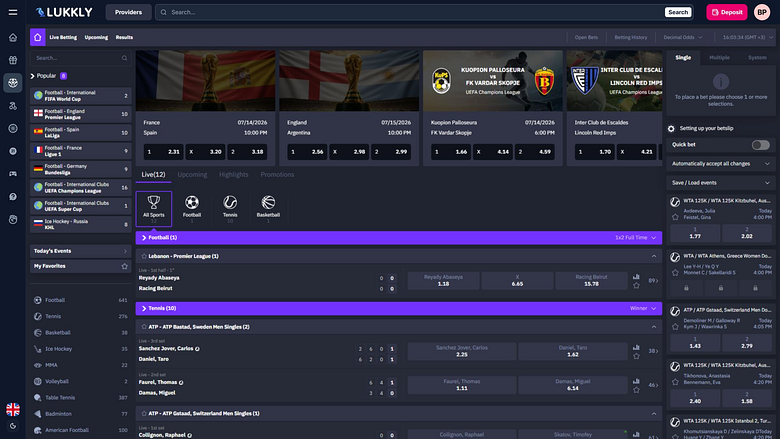
Task: Select the System betslip tab
Action: (x=757, y=58)
